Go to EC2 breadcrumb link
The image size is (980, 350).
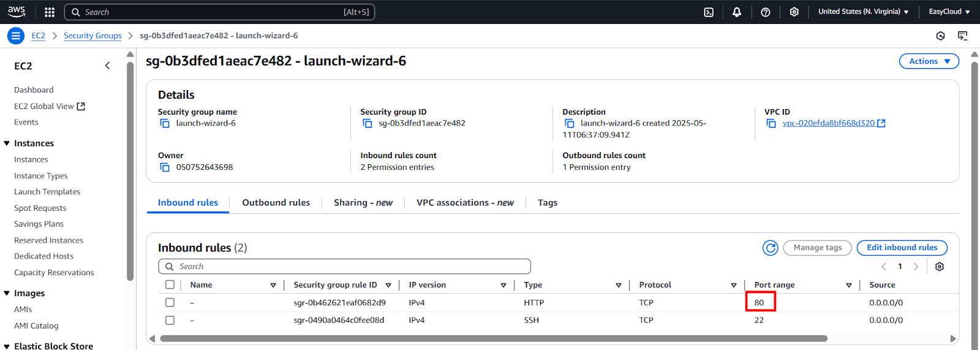point(39,36)
